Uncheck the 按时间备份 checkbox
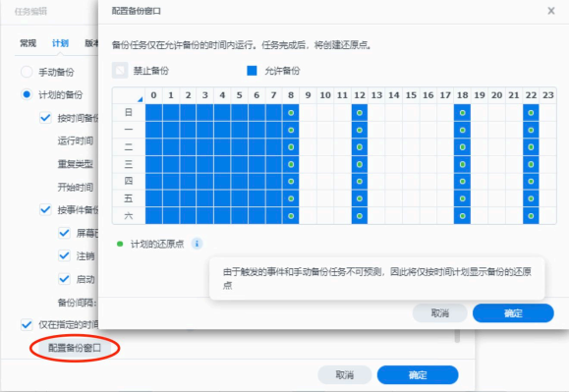The height and width of the screenshot is (392, 571). [45, 118]
